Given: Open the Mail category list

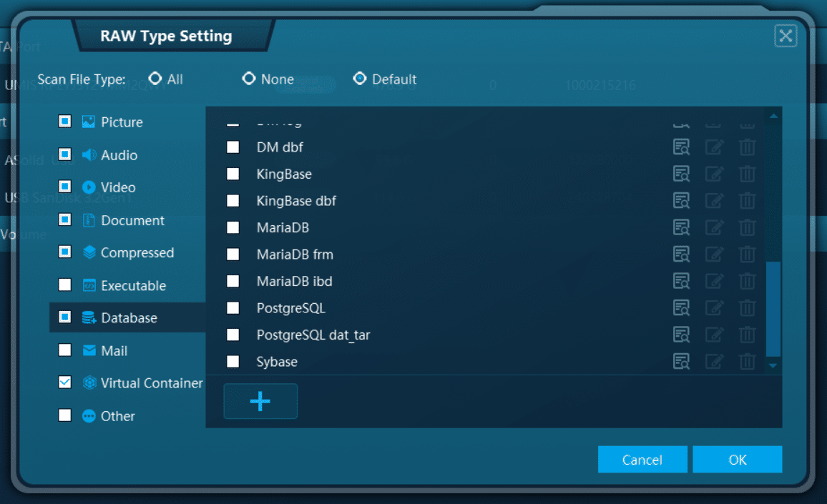Looking at the screenshot, I should tap(114, 351).
